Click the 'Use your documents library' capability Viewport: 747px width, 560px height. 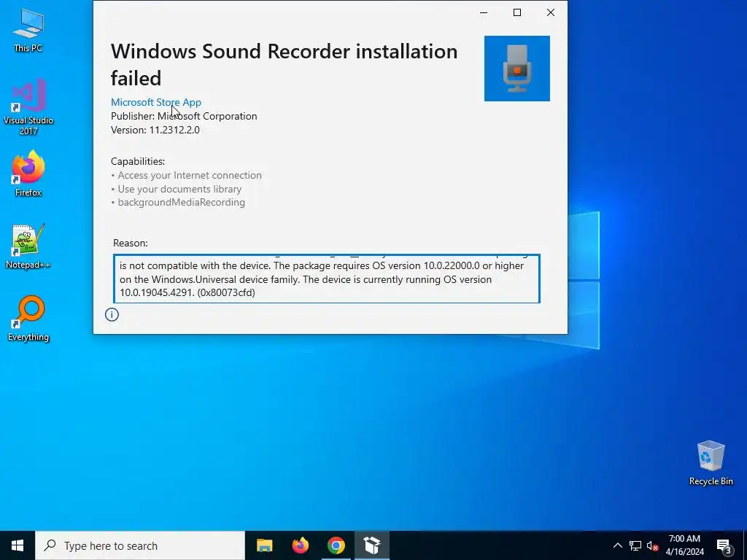[179, 189]
